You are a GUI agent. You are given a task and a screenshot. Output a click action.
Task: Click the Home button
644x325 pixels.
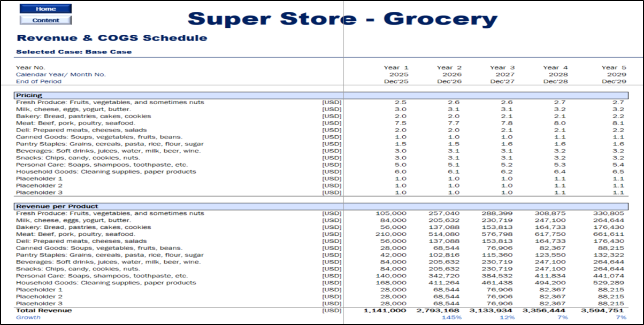point(45,9)
